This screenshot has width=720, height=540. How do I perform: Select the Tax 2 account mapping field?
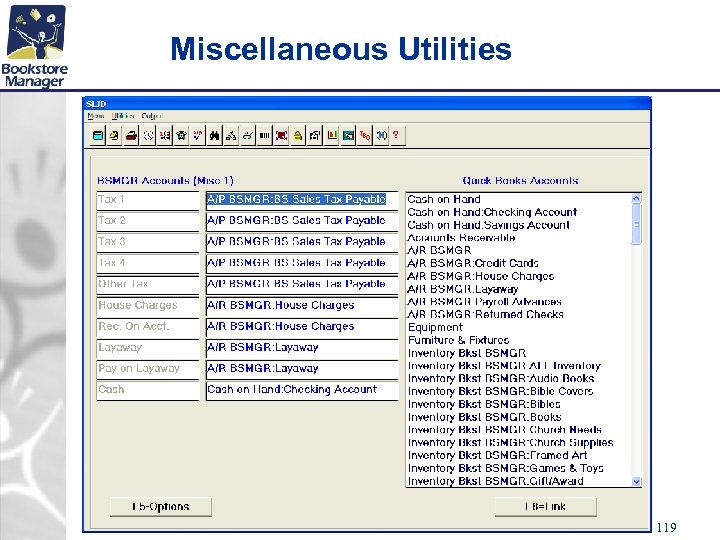(x=302, y=221)
